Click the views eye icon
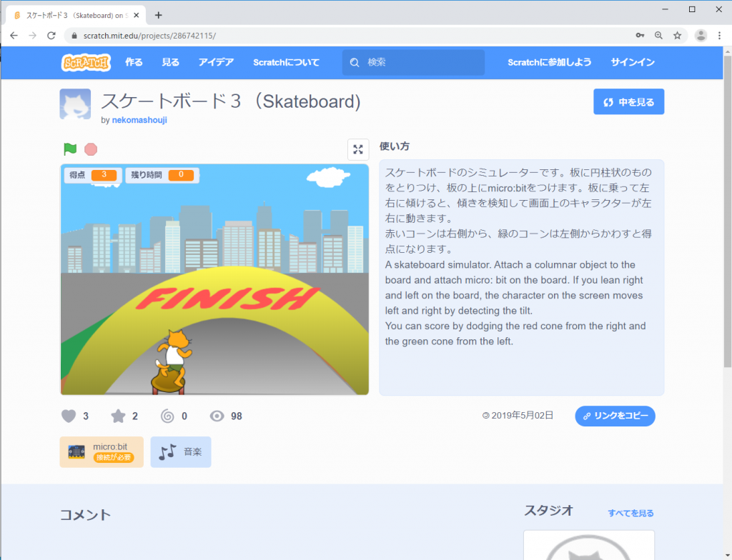This screenshot has height=560, width=732. click(x=217, y=416)
